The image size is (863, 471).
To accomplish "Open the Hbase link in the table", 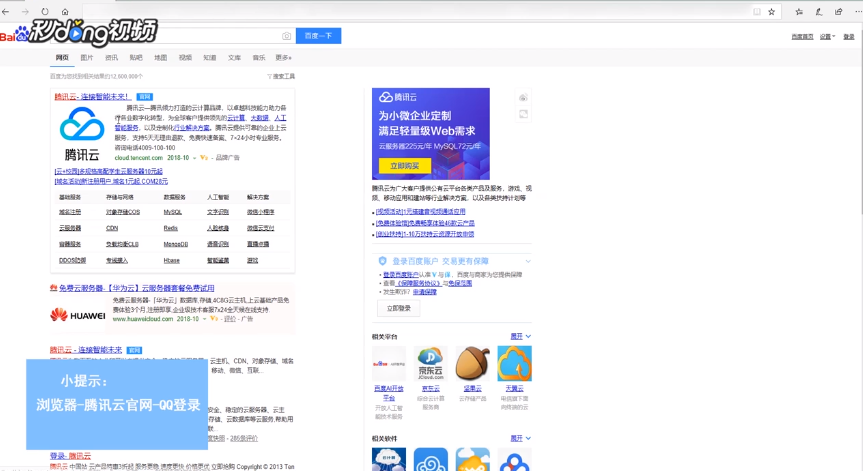I will pyautogui.click(x=172, y=260).
